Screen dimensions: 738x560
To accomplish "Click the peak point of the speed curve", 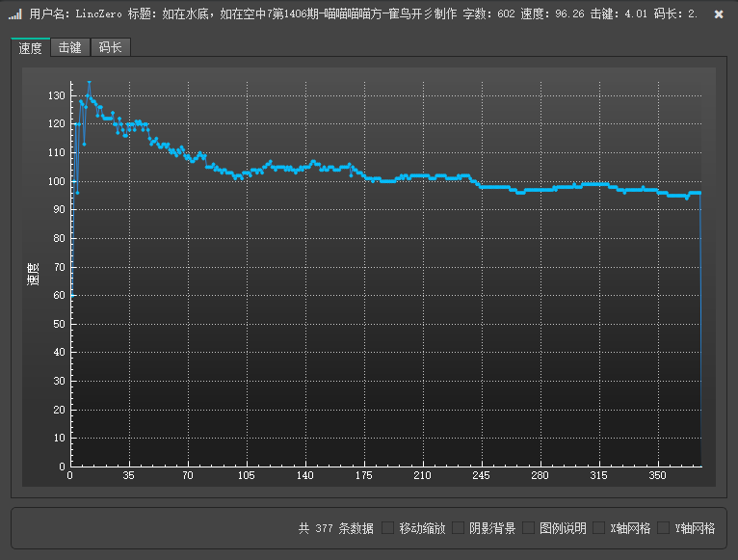I will 90,83.
